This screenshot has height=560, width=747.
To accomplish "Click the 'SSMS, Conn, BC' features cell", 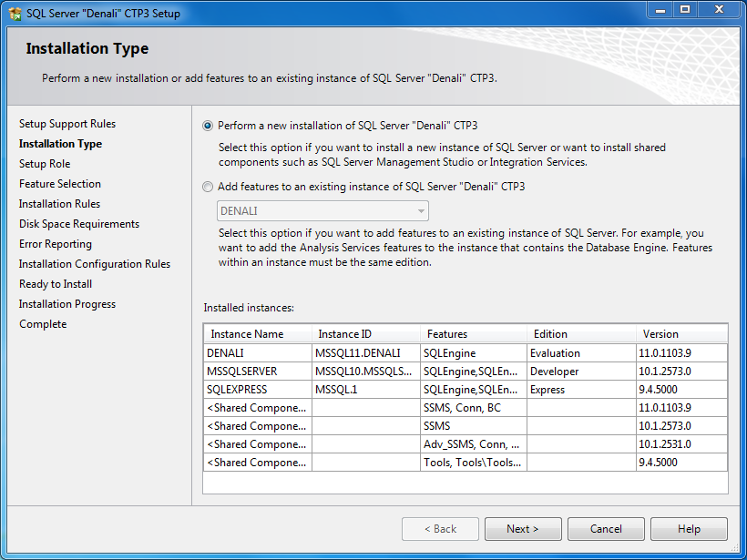I will (474, 408).
